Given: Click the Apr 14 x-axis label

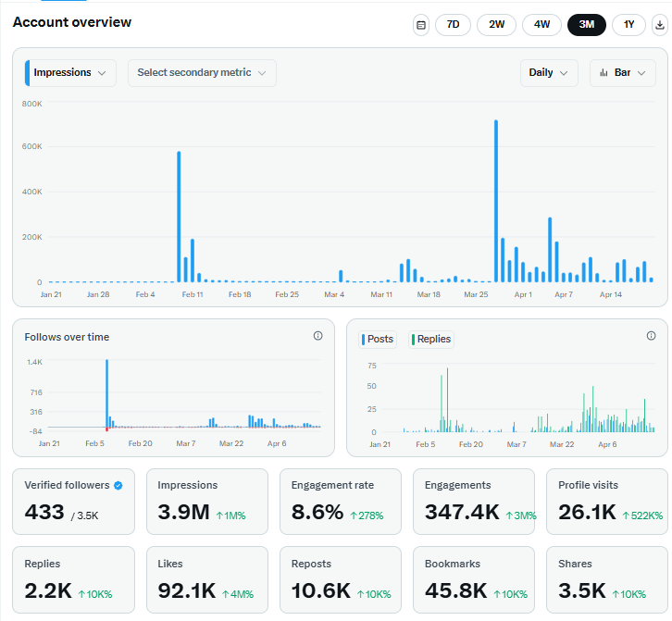Looking at the screenshot, I should 611,294.
